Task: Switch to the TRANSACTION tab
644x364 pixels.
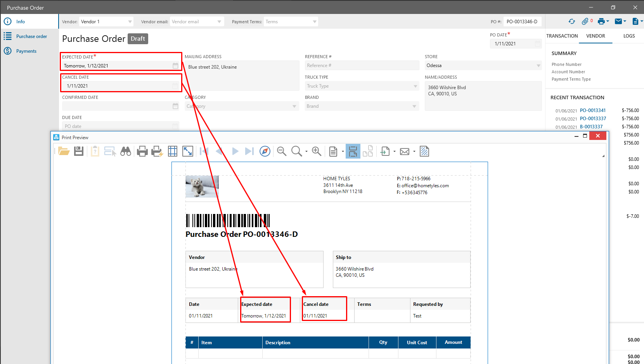Action: coord(562,36)
